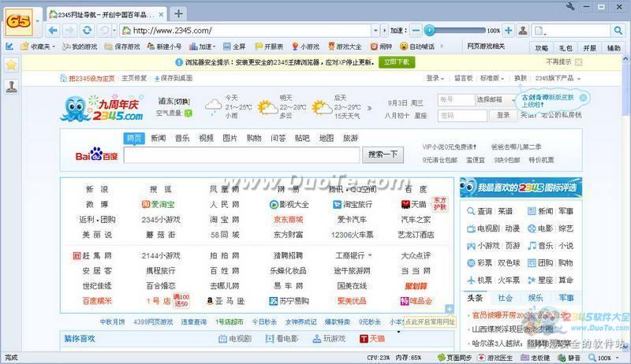Undo closed tab with the restore icon
The image size is (631, 364).
[104, 31]
